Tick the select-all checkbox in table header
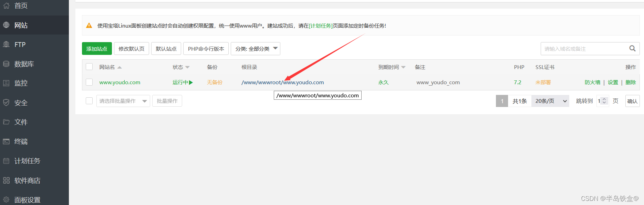 (x=89, y=67)
